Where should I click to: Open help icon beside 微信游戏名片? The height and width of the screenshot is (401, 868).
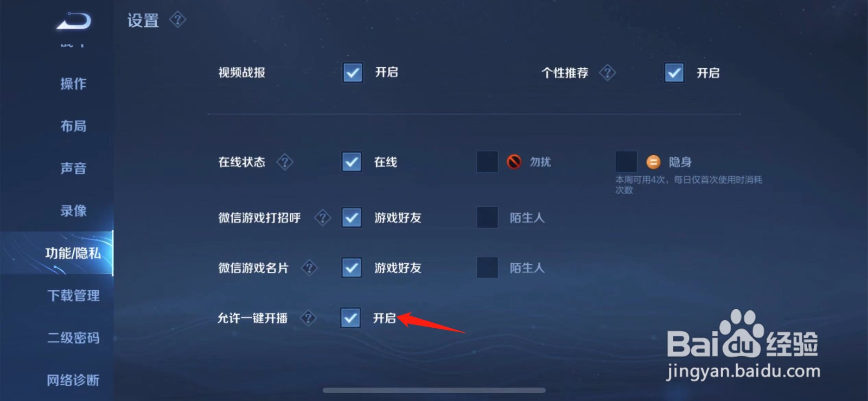(309, 268)
